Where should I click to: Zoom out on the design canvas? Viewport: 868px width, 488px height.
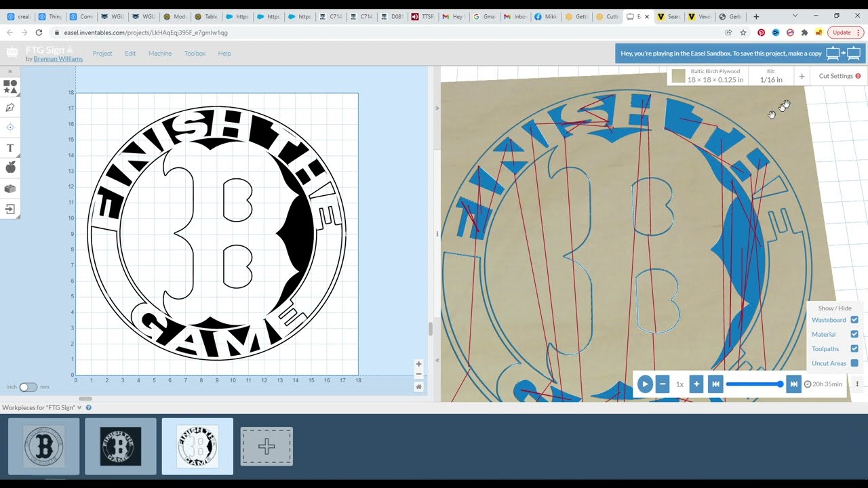[x=418, y=374]
